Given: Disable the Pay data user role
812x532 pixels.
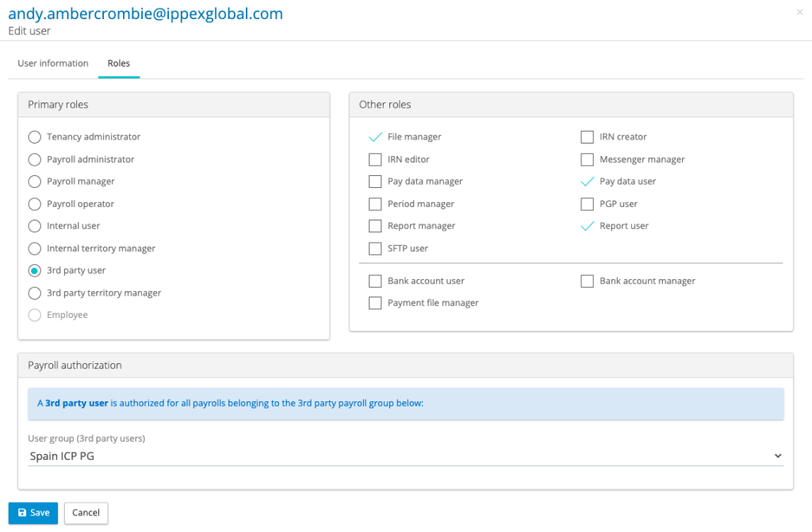Looking at the screenshot, I should [x=587, y=182].
